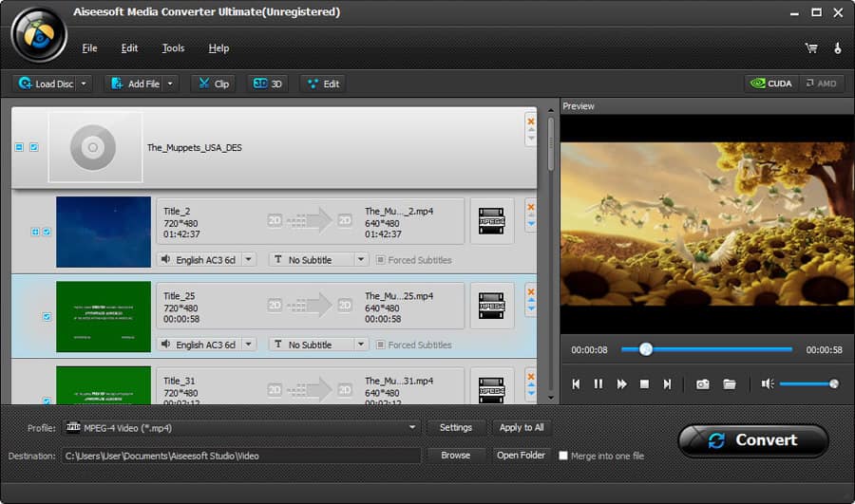The image size is (855, 504).
Task: Click the register key icon
Action: pyautogui.click(x=838, y=48)
